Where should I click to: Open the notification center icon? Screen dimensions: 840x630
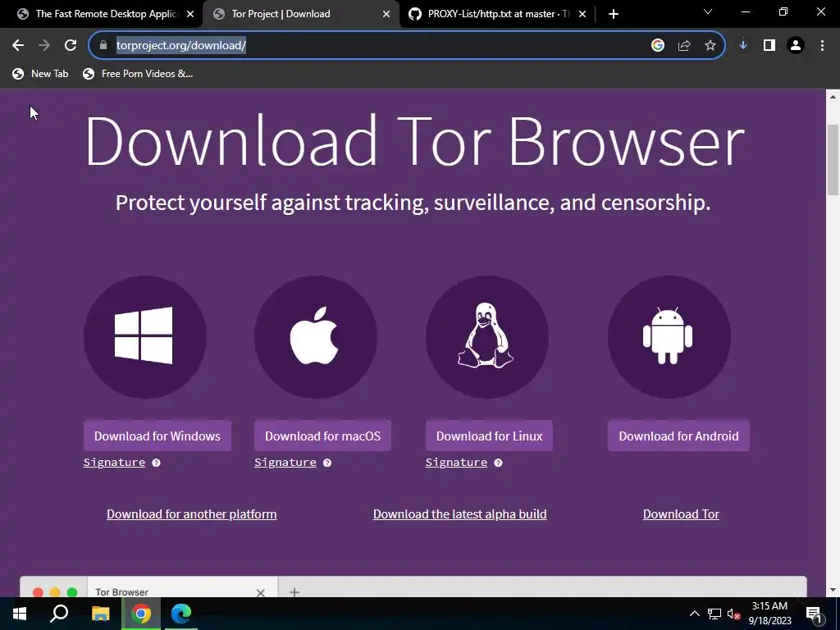814,614
